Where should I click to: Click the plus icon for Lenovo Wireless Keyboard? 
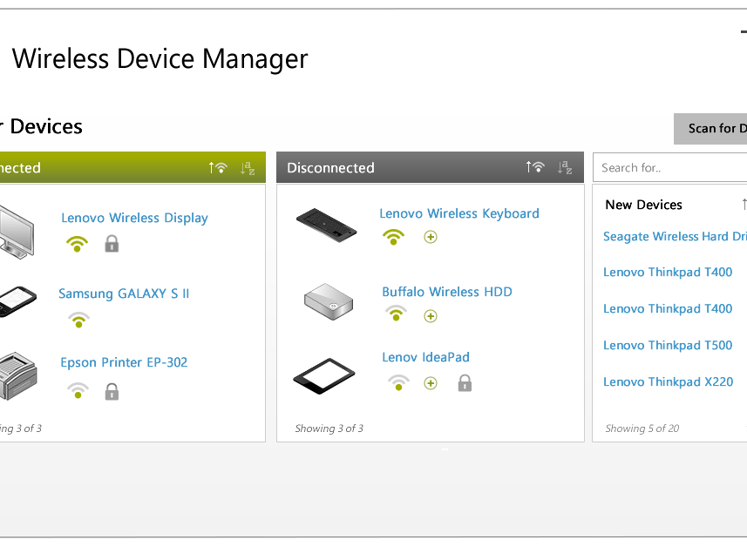(x=430, y=237)
